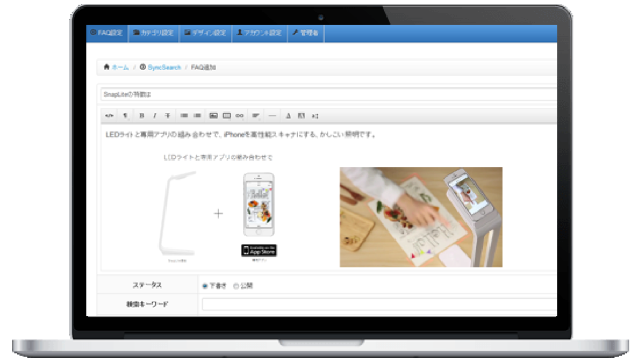Click the iPhone product image

[x=259, y=204]
